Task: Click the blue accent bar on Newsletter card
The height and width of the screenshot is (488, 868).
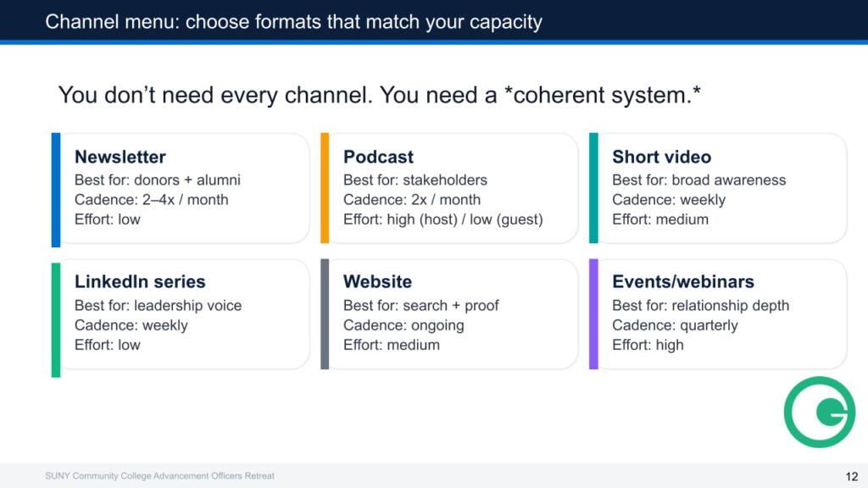Action: 56,189
